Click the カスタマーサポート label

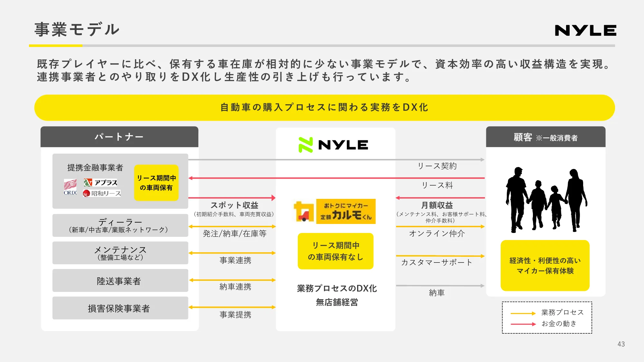coord(437,263)
